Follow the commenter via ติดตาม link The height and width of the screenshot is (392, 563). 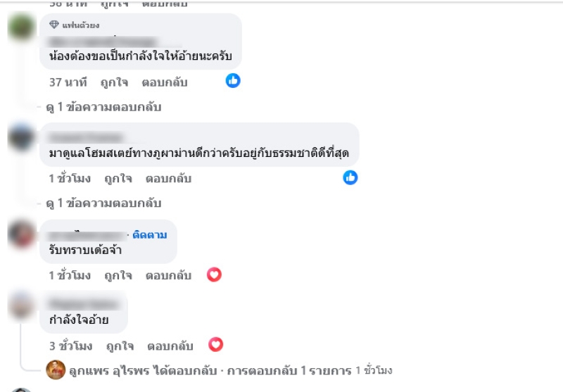149,234
